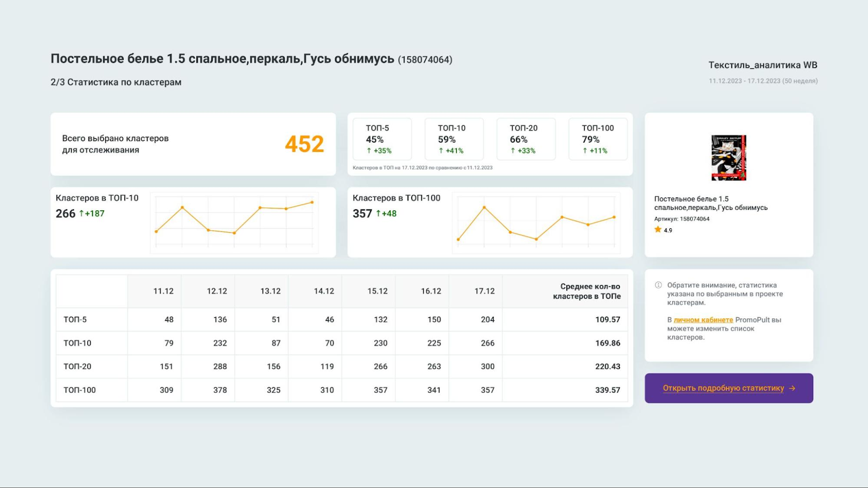Click the up arrow next to +41%
This screenshot has height=488, width=868.
441,151
